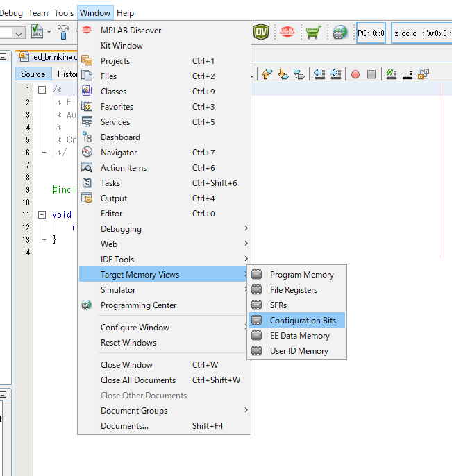Open User ID Memory view

point(296,351)
